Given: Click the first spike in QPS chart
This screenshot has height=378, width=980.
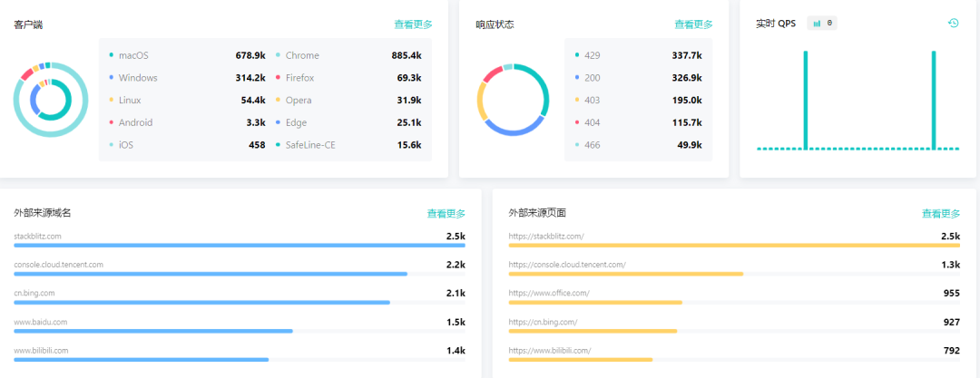Looking at the screenshot, I should tap(806, 100).
